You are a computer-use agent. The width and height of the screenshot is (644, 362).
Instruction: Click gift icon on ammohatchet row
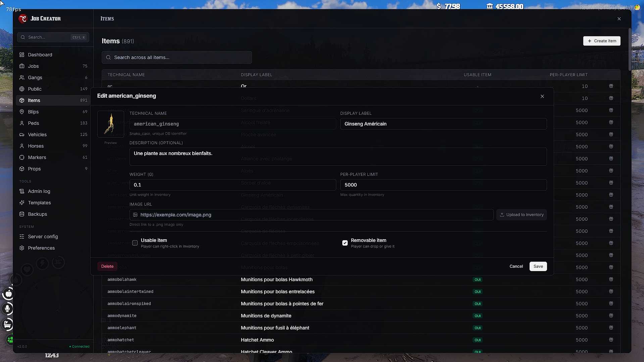click(x=611, y=340)
